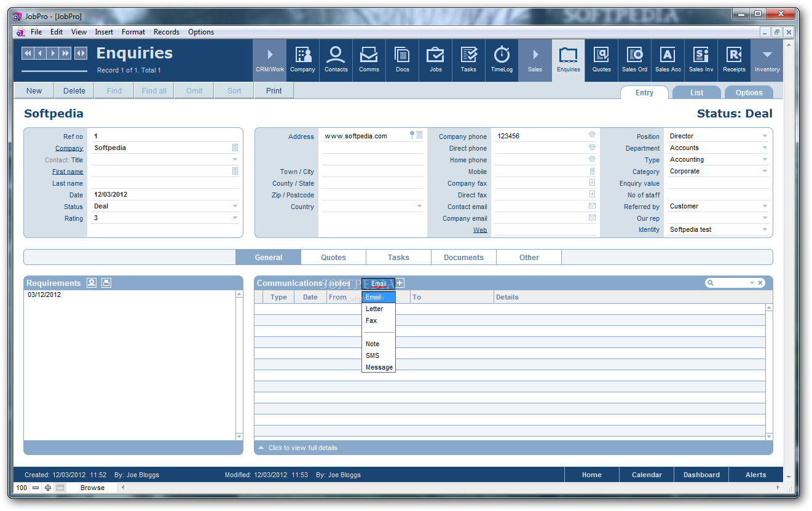The image size is (812, 511).
Task: Open the Calendar button in footer
Action: point(647,475)
